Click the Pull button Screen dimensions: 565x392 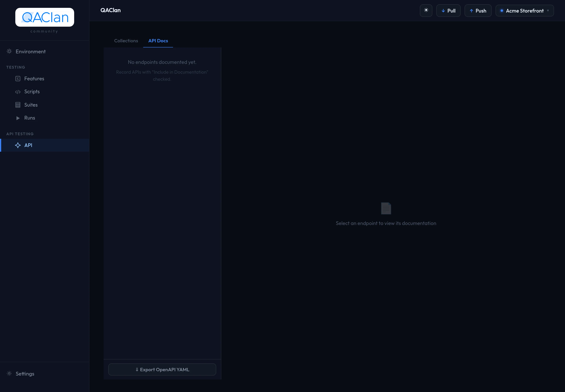pyautogui.click(x=448, y=11)
